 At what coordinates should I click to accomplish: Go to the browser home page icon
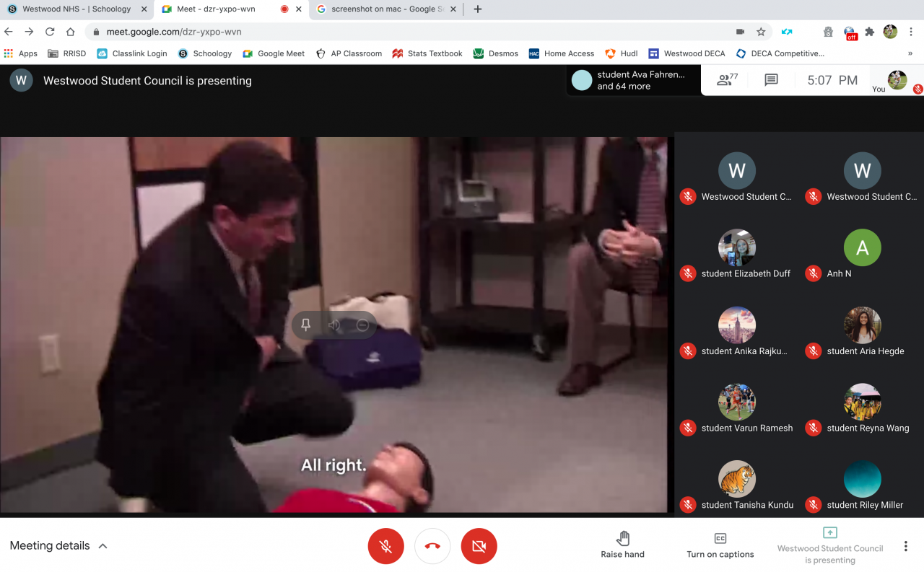pyautogui.click(x=70, y=32)
